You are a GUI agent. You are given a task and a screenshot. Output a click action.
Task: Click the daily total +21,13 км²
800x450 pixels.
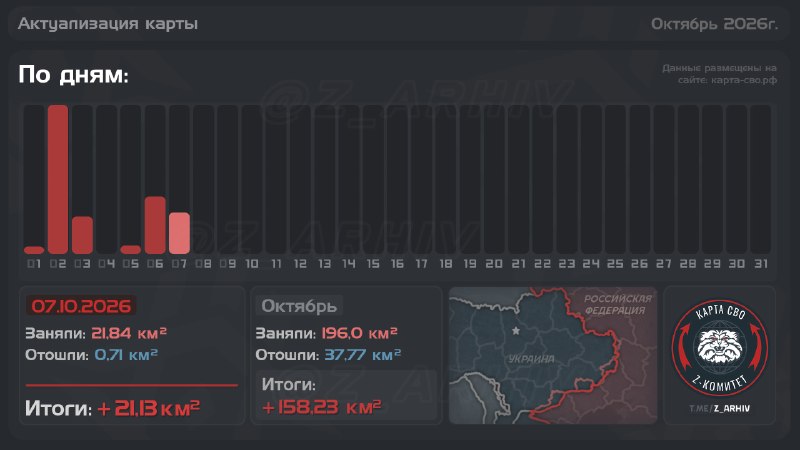point(148,408)
